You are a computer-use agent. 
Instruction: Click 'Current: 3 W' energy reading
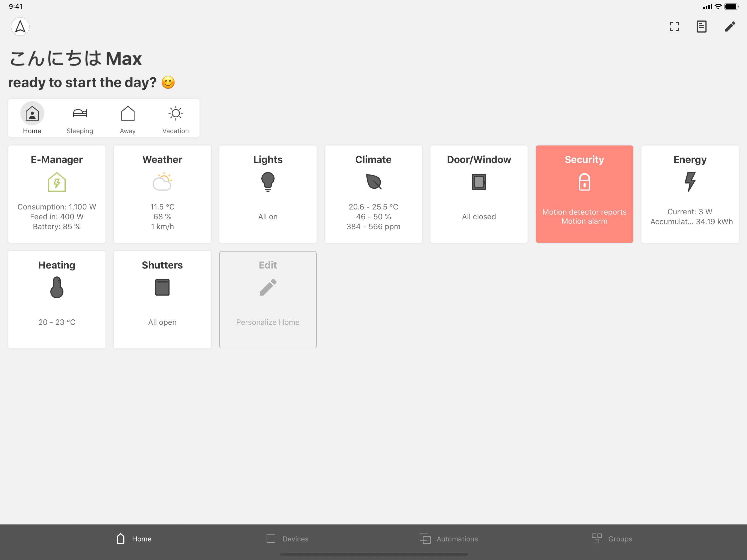coord(690,212)
